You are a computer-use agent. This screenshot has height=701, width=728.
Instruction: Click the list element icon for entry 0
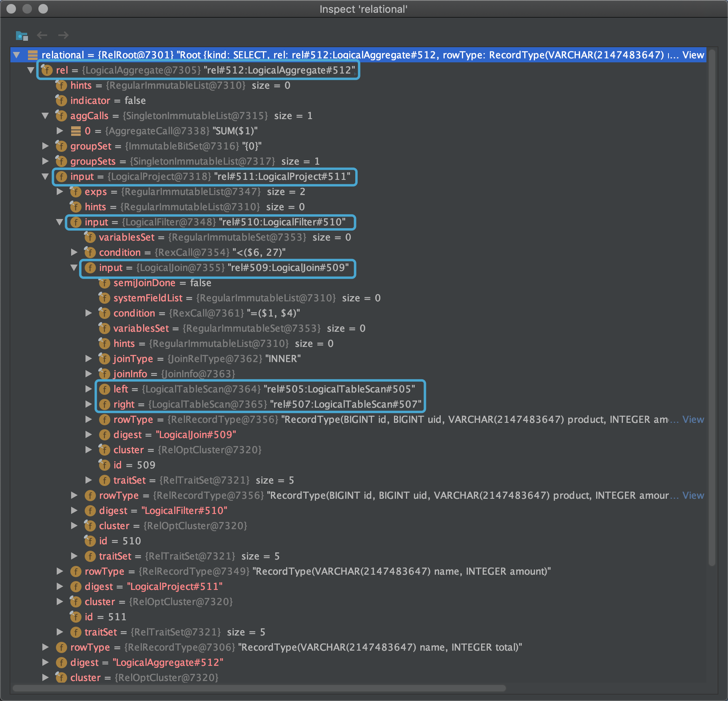tap(76, 131)
